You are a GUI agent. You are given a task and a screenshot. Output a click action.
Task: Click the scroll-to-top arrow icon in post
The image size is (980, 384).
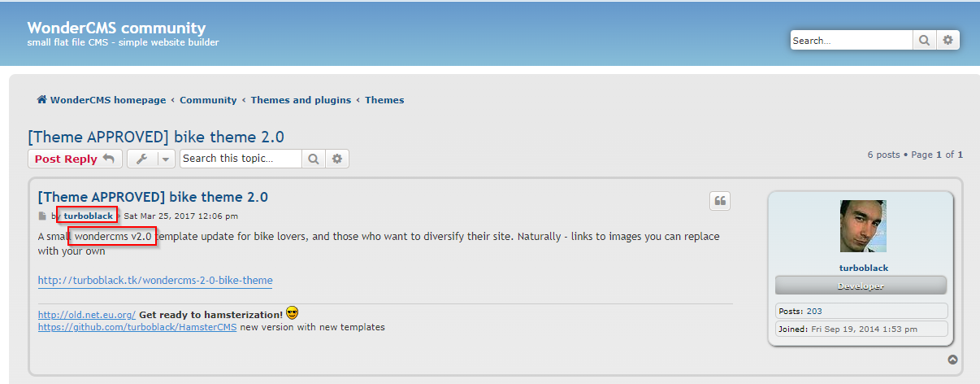coord(952,360)
